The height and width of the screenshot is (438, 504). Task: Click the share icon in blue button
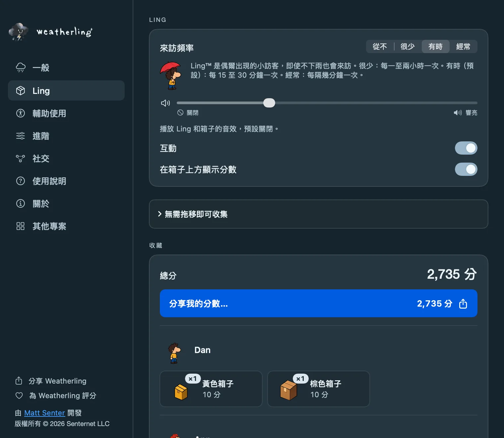point(463,304)
